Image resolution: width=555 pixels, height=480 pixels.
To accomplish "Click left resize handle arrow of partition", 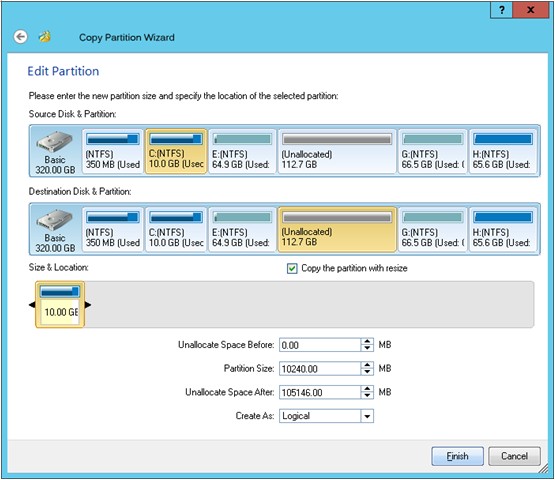I will (x=32, y=305).
